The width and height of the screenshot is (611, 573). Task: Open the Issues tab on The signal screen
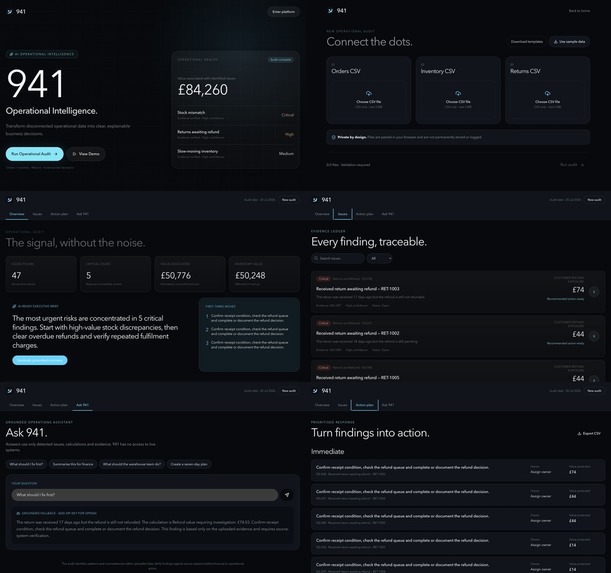(37, 214)
